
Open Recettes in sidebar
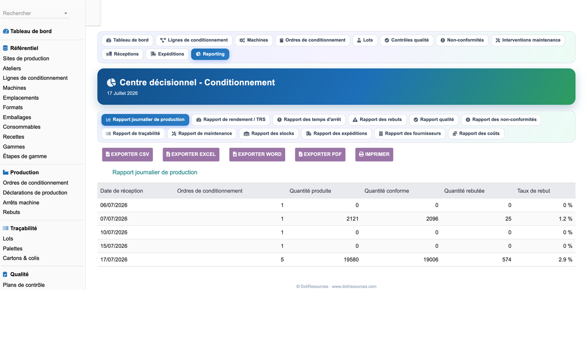(x=14, y=137)
